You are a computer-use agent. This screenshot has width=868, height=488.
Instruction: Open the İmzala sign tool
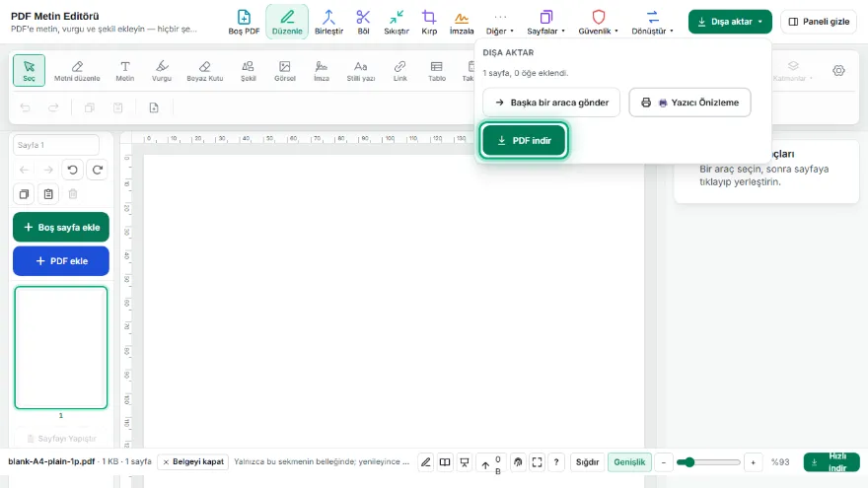click(x=462, y=22)
